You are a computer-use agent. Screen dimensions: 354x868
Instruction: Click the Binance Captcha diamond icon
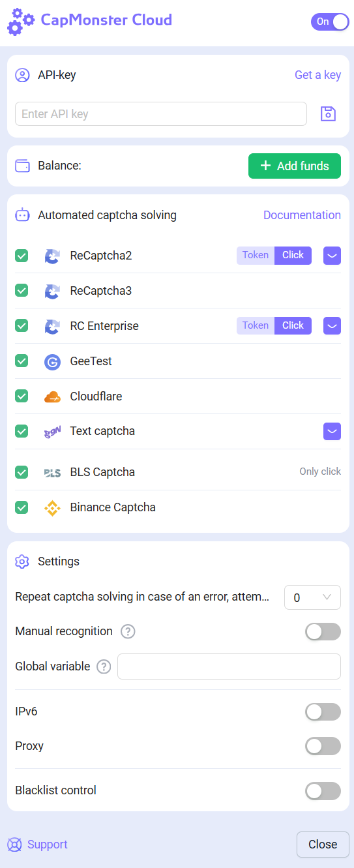pyautogui.click(x=52, y=507)
